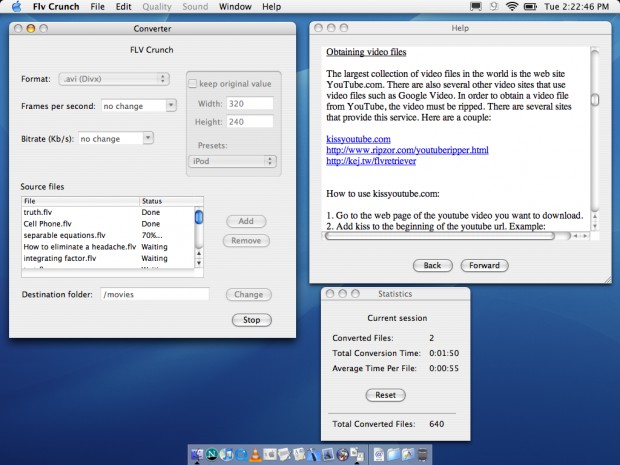The width and height of the screenshot is (620, 465).
Task: Click the source files list scroll-down arrow
Action: coord(199,263)
